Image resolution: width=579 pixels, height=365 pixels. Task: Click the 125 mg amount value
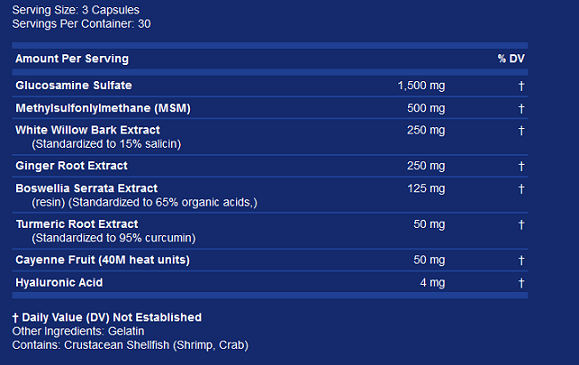[x=426, y=189]
